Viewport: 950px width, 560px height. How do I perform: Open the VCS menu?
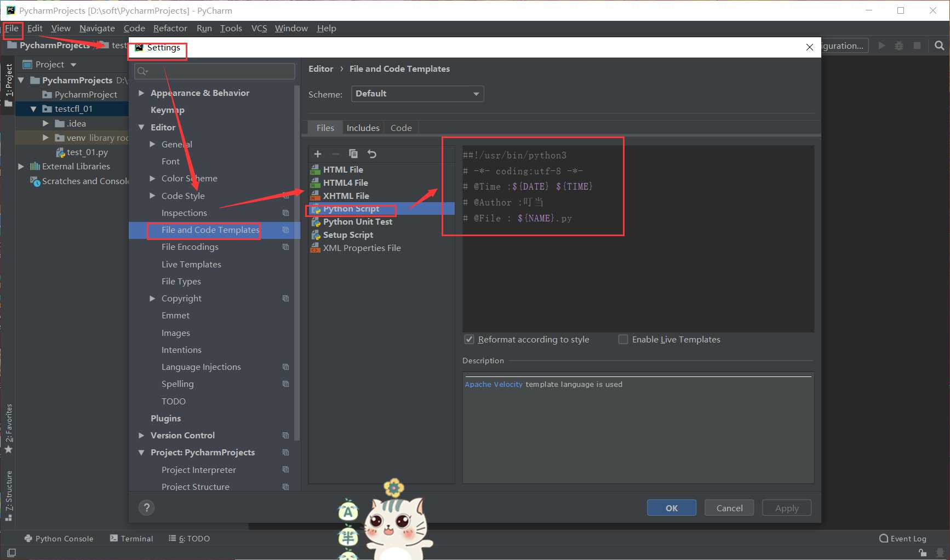(x=259, y=28)
